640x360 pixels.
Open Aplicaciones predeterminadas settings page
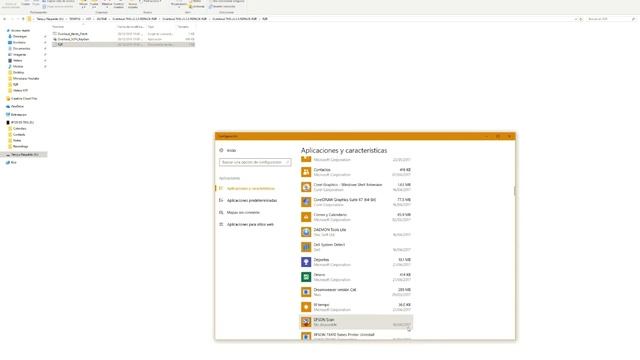pyautogui.click(x=252, y=200)
